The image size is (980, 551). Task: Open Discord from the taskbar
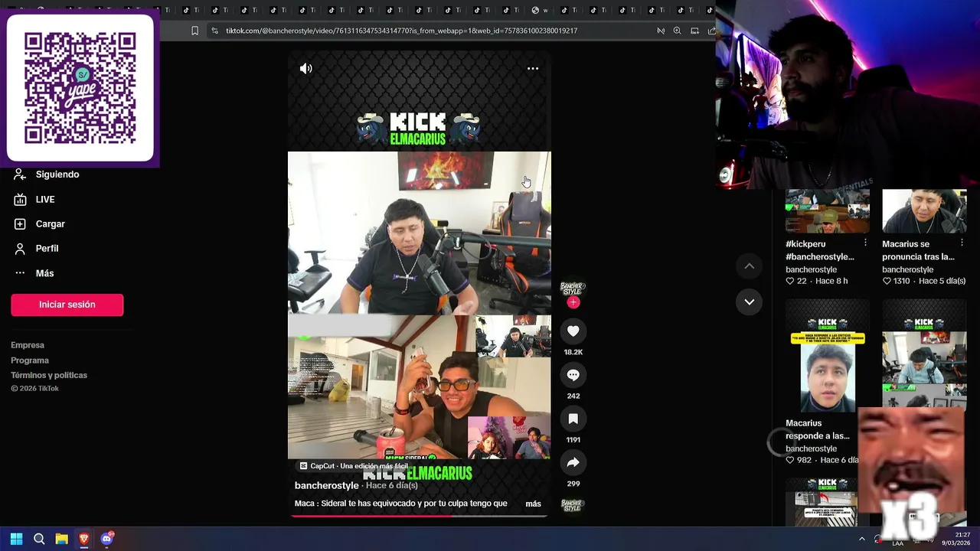tap(107, 539)
